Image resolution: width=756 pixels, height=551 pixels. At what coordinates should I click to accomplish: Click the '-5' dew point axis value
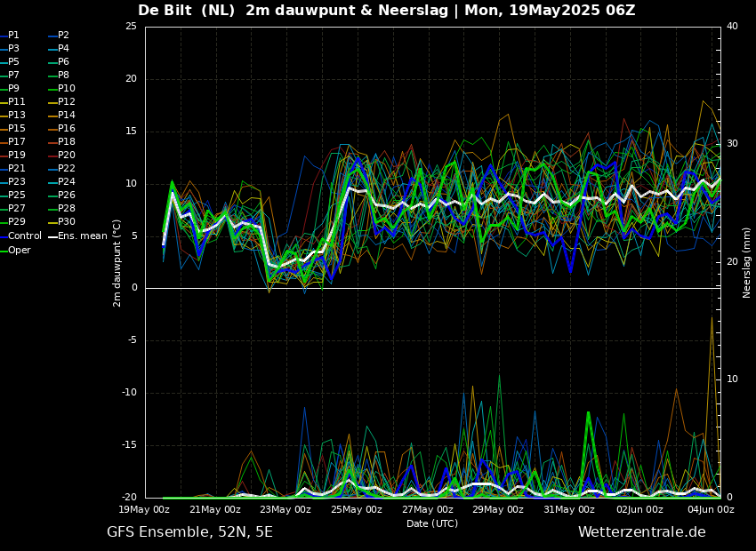click(133, 340)
